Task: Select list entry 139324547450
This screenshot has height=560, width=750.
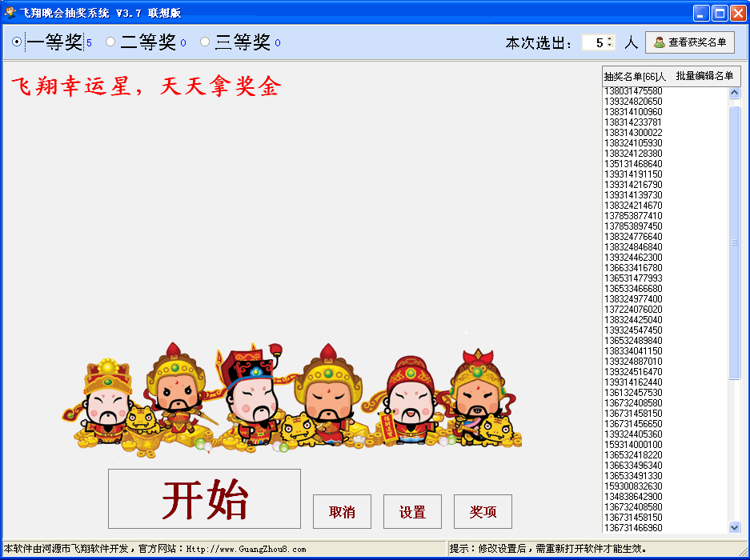Action: coord(633,330)
